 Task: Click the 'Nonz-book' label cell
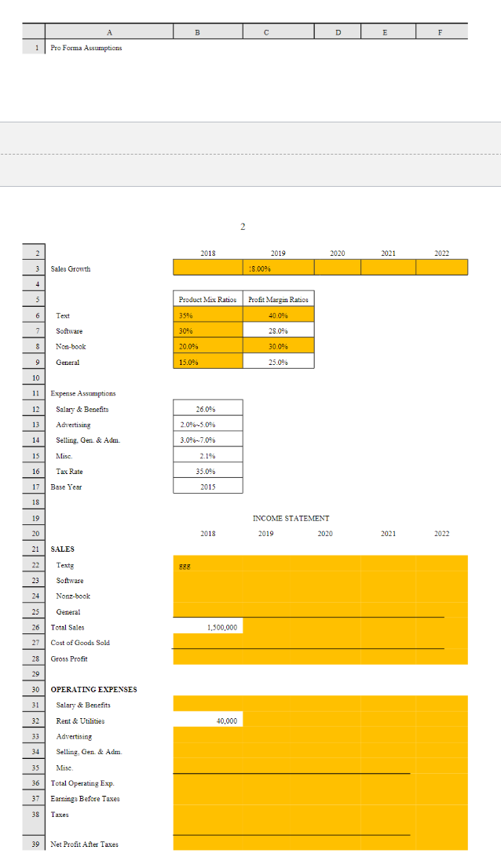click(73, 596)
